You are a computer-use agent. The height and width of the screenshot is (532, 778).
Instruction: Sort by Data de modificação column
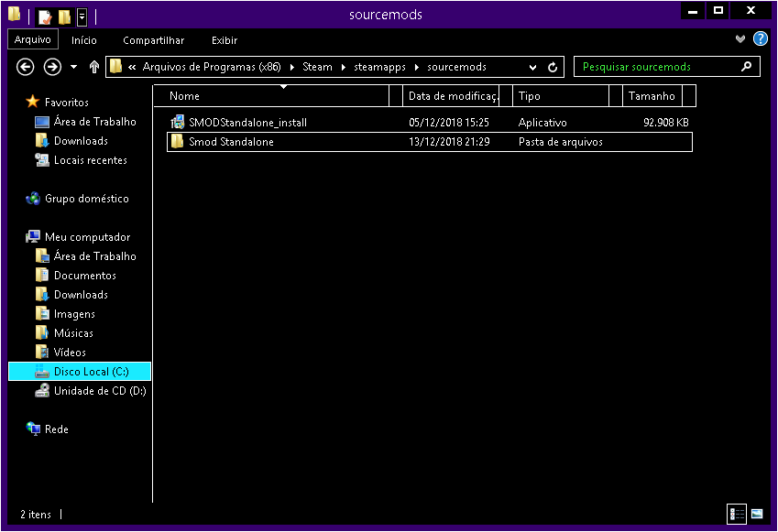coord(451,96)
